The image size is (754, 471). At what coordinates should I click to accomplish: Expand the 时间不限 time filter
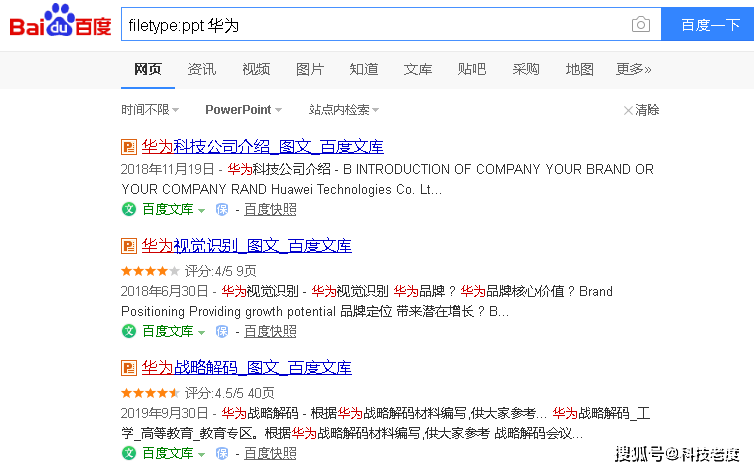click(150, 110)
